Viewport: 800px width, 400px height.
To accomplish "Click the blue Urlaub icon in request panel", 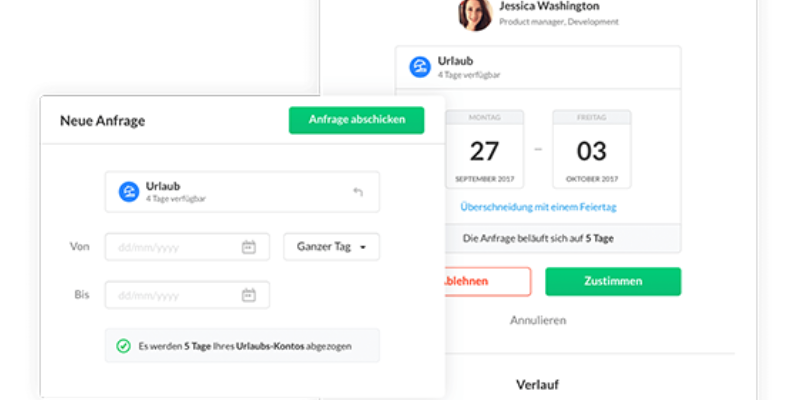I will tap(420, 67).
